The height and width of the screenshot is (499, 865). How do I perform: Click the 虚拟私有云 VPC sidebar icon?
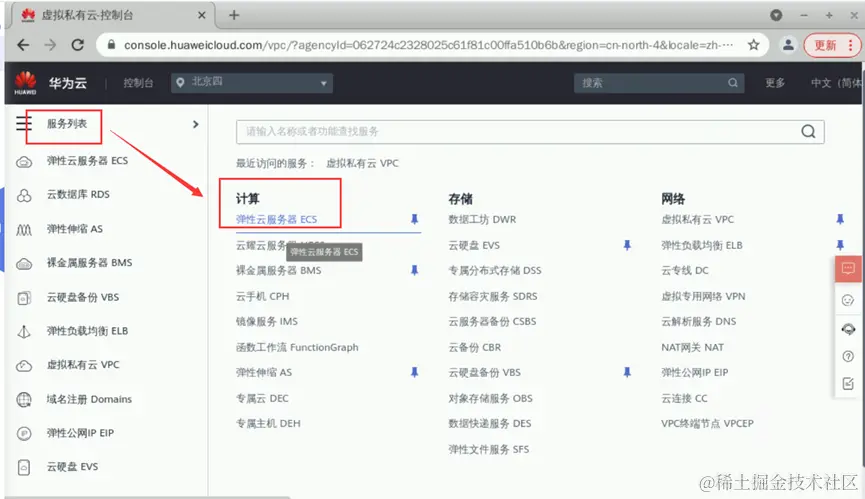[24, 365]
